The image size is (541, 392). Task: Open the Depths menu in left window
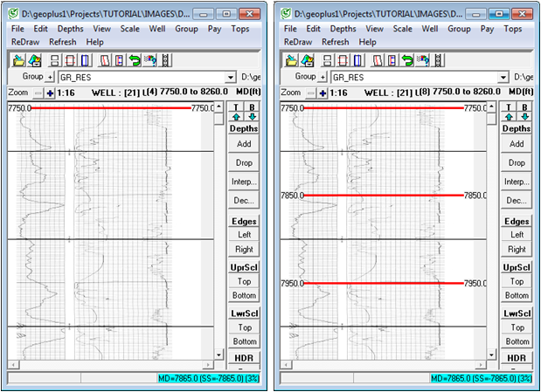(x=71, y=28)
